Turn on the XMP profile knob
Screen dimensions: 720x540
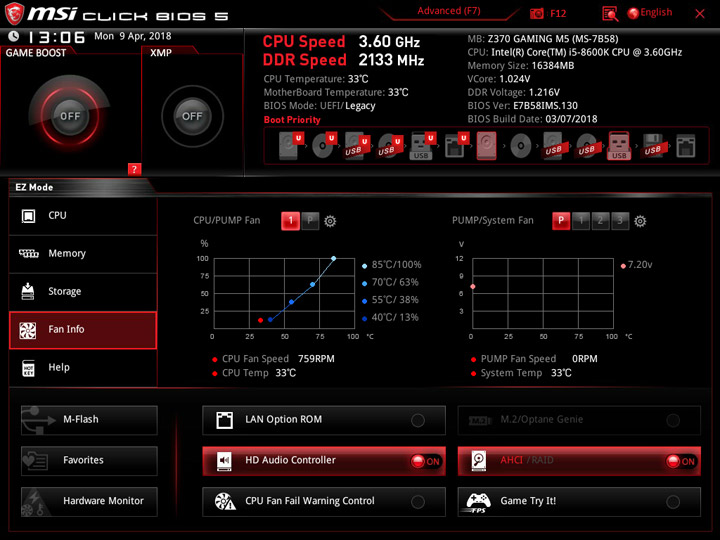point(192,116)
